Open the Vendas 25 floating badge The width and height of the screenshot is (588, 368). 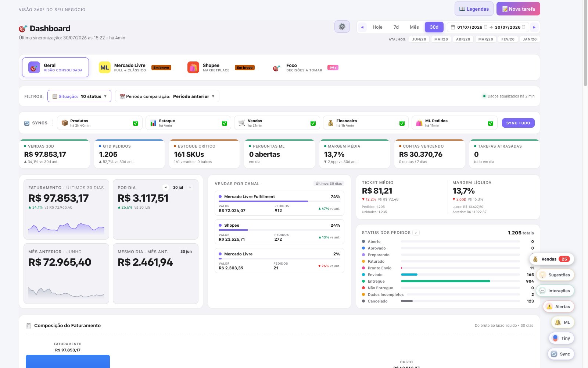coord(552,259)
